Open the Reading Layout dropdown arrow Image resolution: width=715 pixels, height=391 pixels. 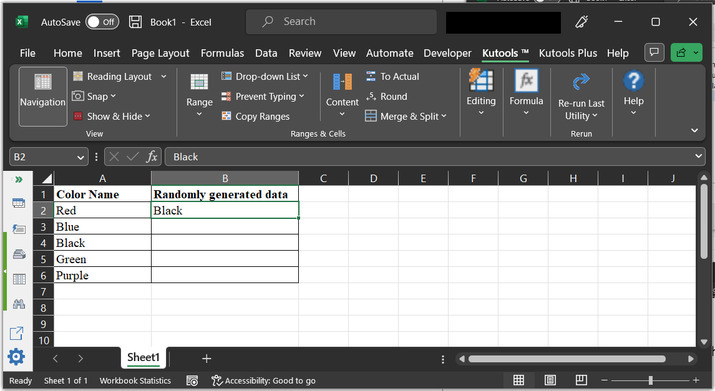[164, 76]
